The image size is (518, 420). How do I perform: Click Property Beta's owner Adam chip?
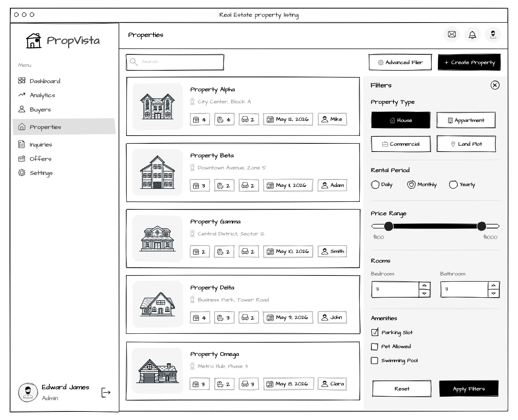click(332, 185)
